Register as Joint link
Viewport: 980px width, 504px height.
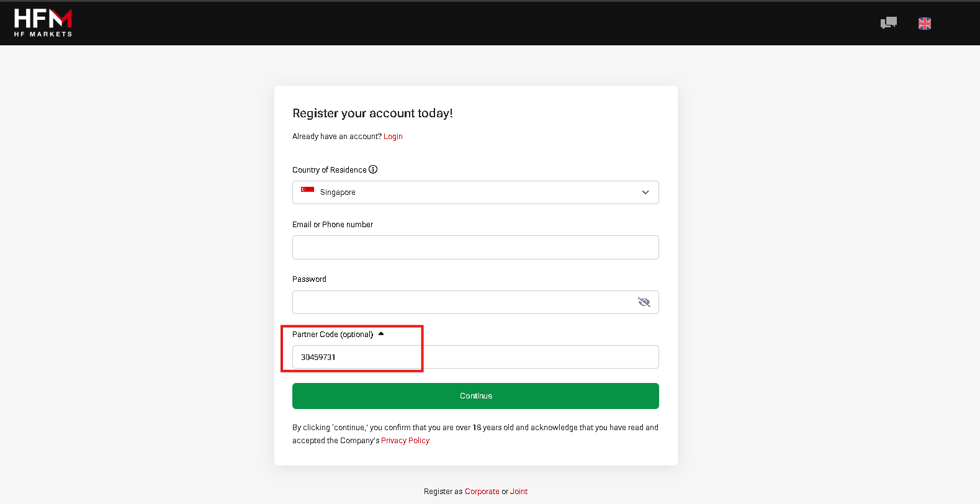[x=519, y=492]
